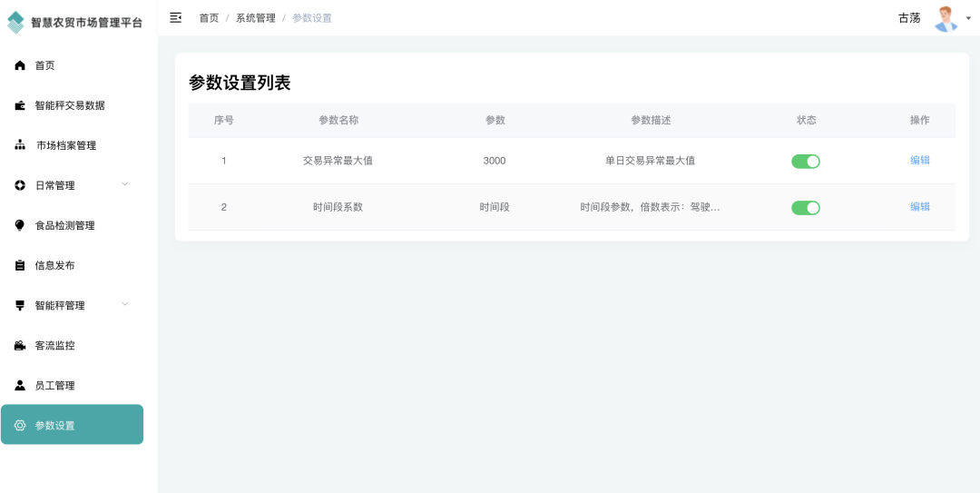Open 日常管理 menu item

click(x=55, y=185)
